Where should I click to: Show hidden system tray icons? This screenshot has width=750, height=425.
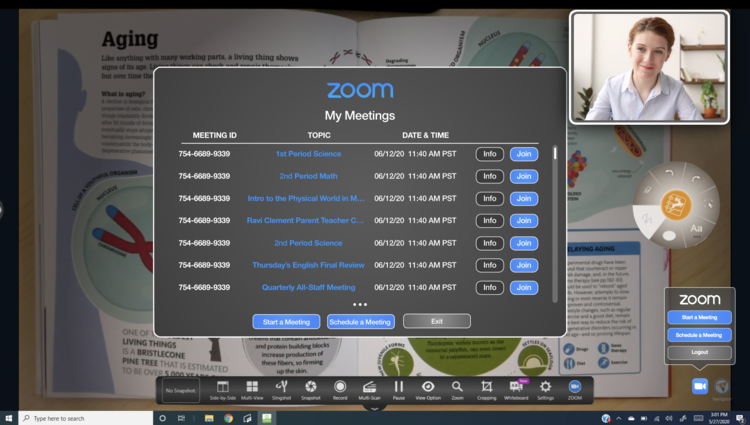(618, 418)
